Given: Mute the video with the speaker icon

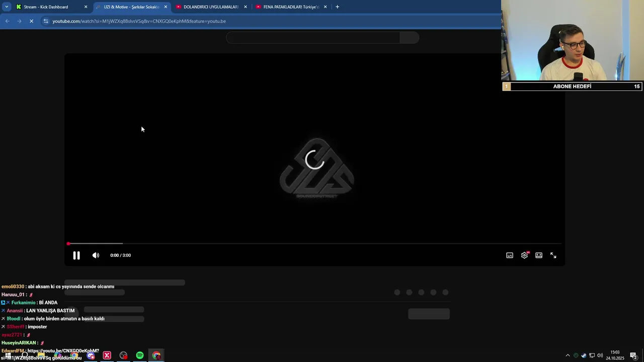Looking at the screenshot, I should (x=96, y=255).
